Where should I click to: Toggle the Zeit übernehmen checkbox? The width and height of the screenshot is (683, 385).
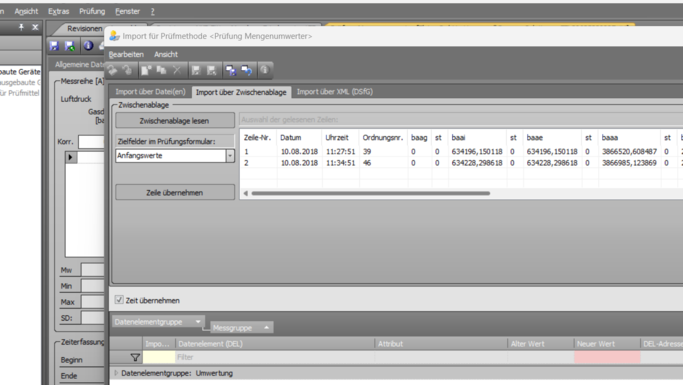(119, 300)
